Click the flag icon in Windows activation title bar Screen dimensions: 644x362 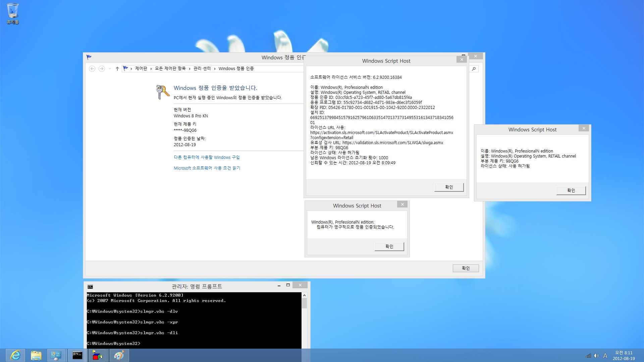tap(89, 57)
